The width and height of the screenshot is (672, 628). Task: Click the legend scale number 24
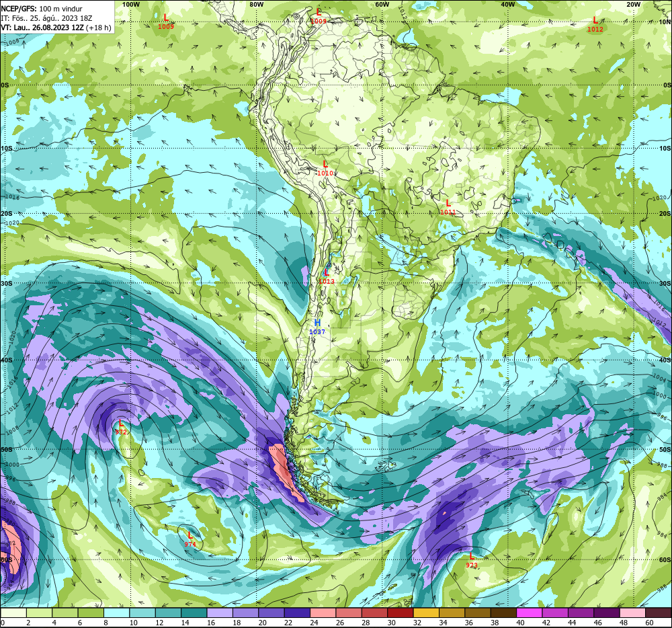tap(314, 623)
